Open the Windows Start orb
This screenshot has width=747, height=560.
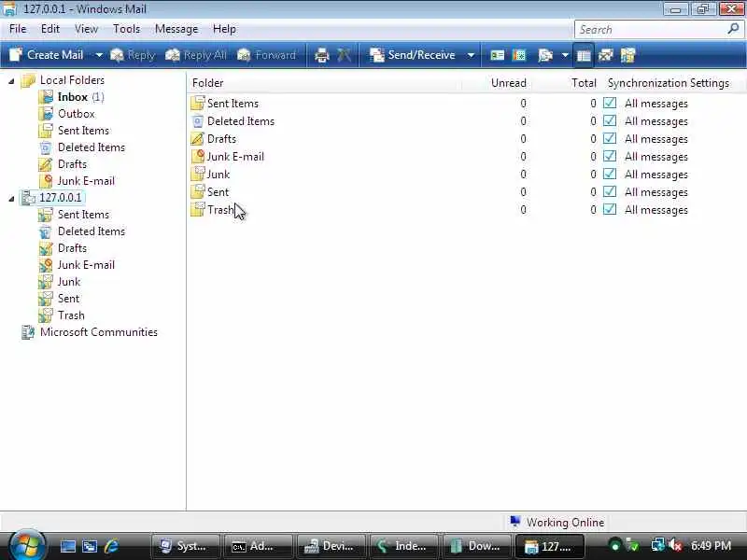point(27,545)
